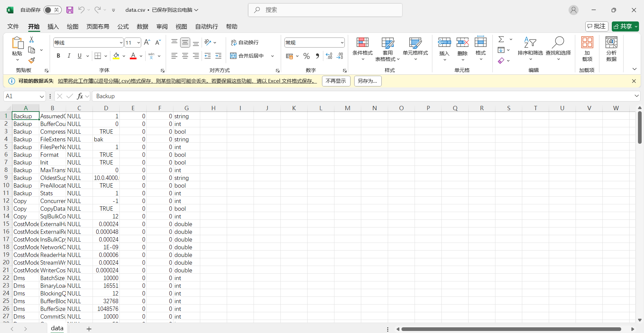Apply the yellow fill color
Image resolution: width=644 pixels, height=333 pixels.
point(116,56)
